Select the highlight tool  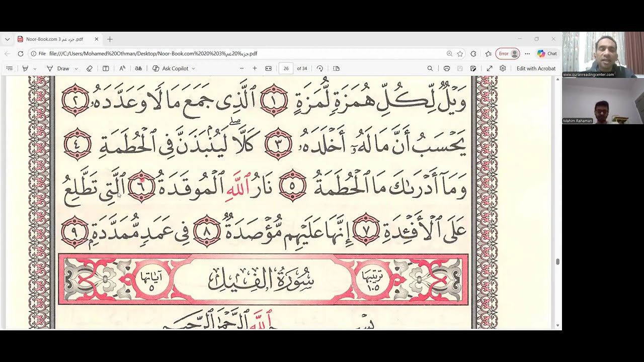[25, 68]
